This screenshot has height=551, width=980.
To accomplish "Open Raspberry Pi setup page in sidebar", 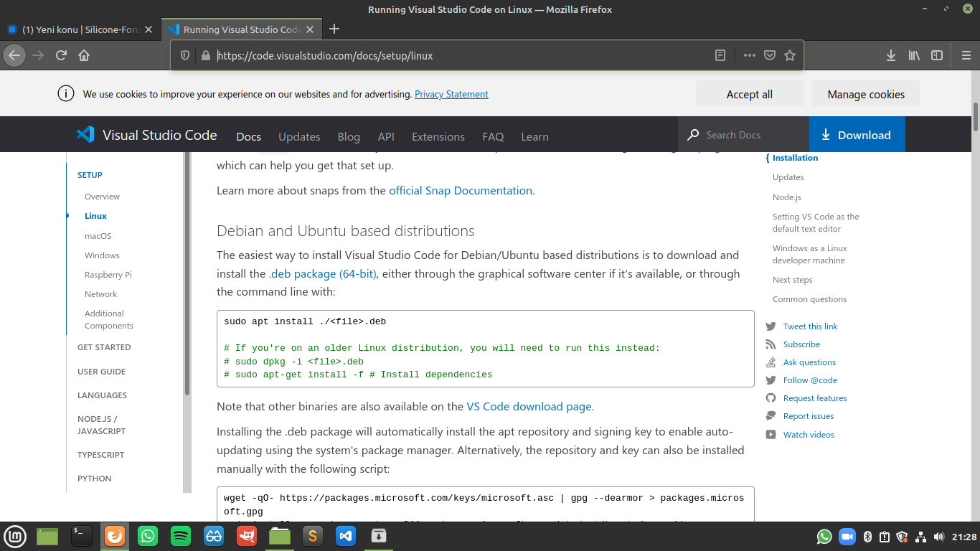I will tap(108, 275).
